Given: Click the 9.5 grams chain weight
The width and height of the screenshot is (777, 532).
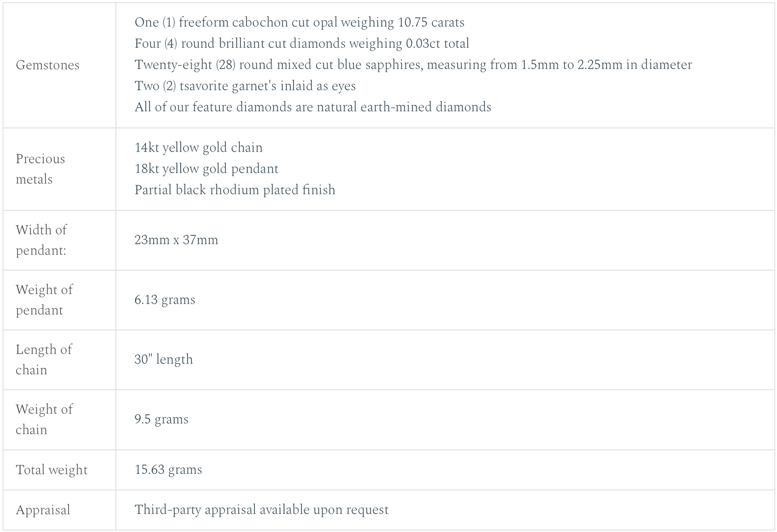Looking at the screenshot, I should (161, 419).
